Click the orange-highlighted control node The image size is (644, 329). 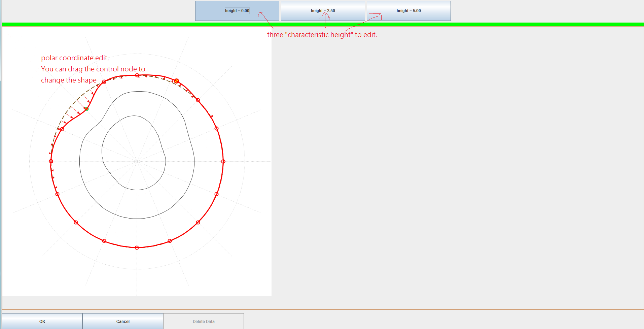click(x=176, y=81)
